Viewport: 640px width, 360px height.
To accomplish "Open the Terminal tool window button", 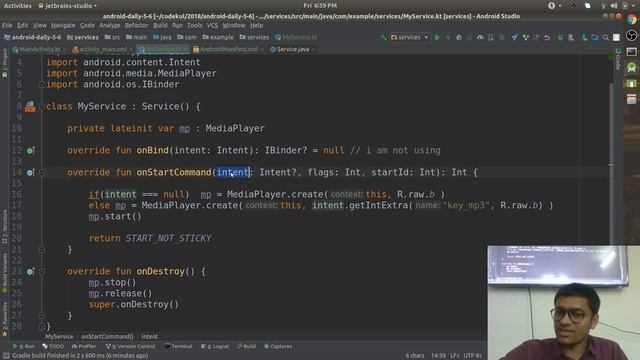I will [x=178, y=346].
